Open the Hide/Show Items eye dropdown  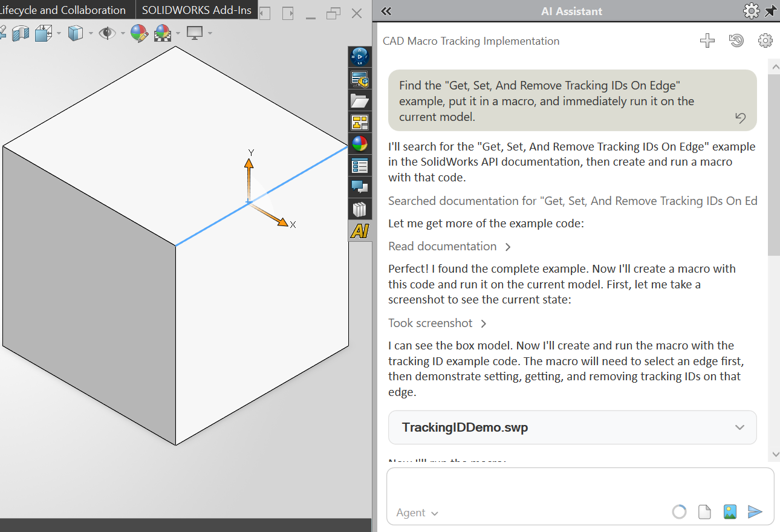pos(123,33)
